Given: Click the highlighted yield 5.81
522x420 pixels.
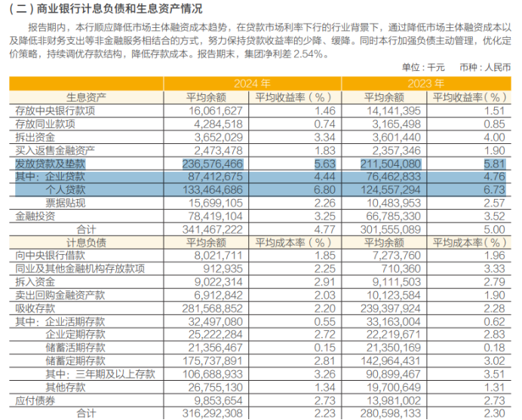Looking at the screenshot, I should 495,164.
